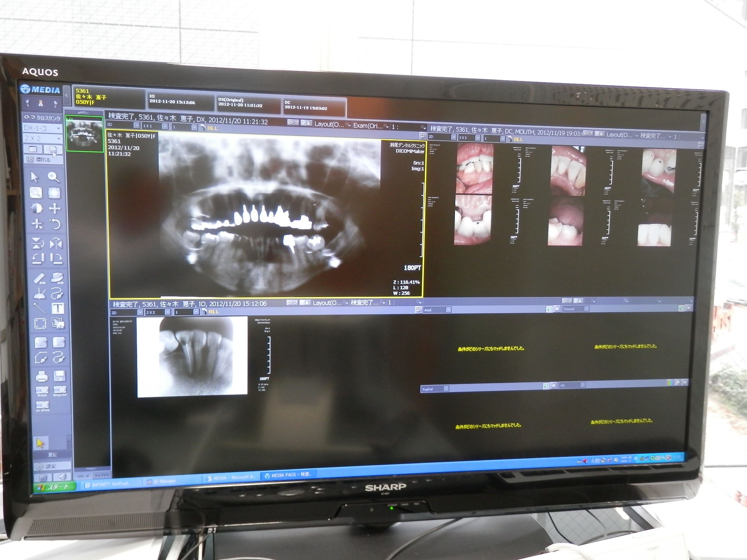Rotate the image counter-clockwise

[x=38, y=258]
